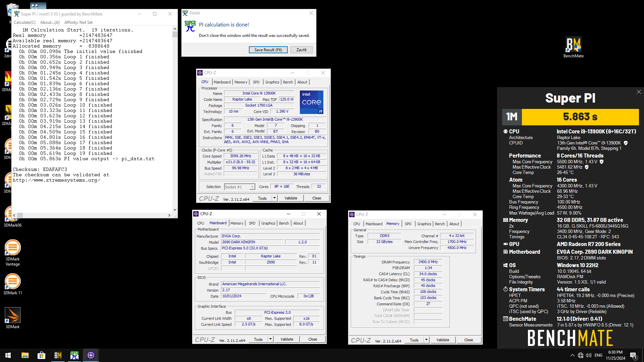Open Bench tab in CPU-Z Mainboard window
Screen dimensions: 644x362
pos(284,223)
